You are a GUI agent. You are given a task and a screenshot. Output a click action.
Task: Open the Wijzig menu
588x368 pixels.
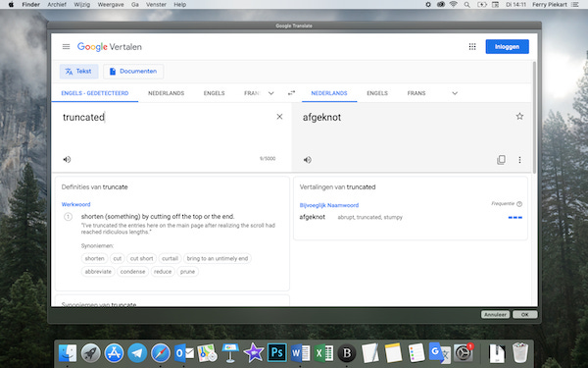81,5
